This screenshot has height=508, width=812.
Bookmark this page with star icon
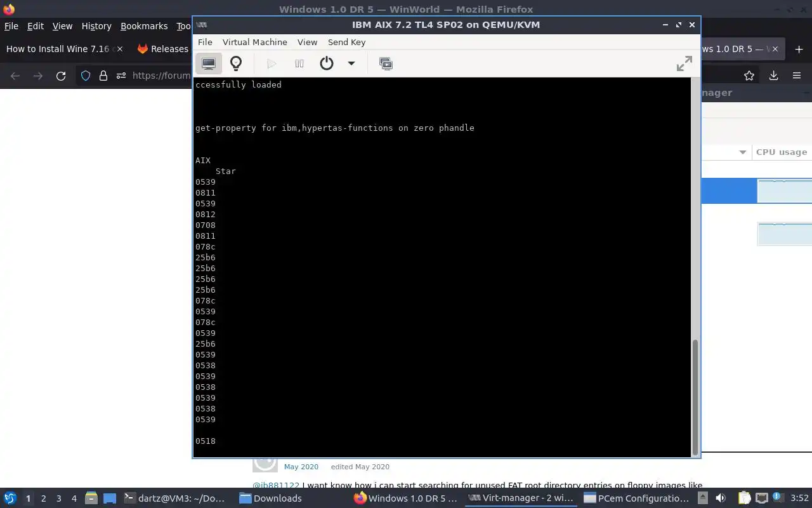coord(749,76)
